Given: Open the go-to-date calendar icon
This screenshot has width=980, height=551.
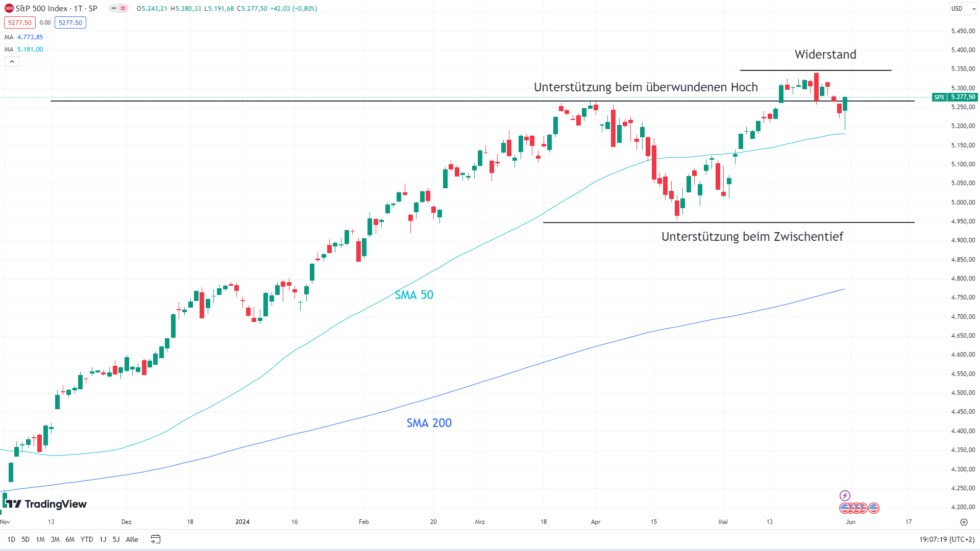Looking at the screenshot, I should 156,539.
